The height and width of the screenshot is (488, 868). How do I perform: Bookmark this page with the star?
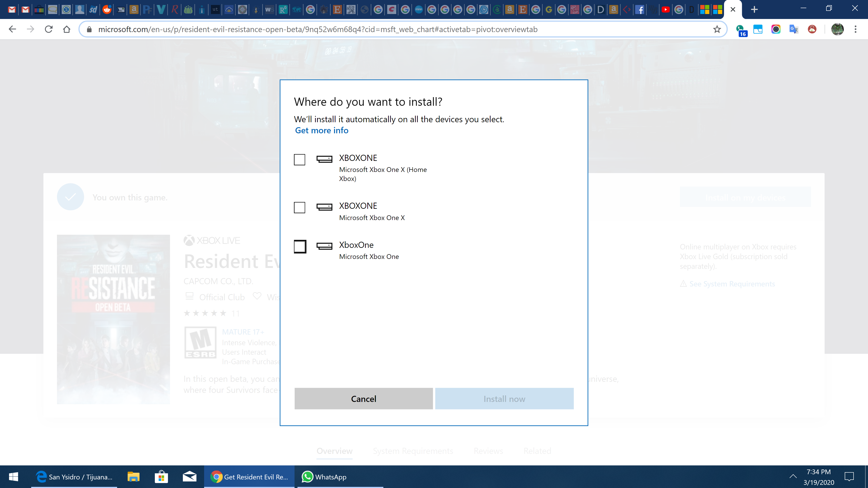click(x=717, y=29)
